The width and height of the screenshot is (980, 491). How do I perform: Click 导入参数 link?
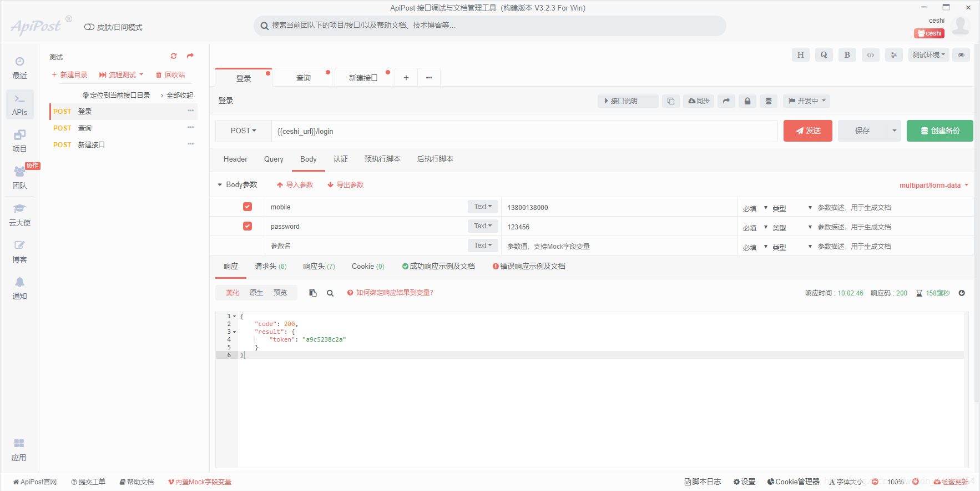click(295, 185)
